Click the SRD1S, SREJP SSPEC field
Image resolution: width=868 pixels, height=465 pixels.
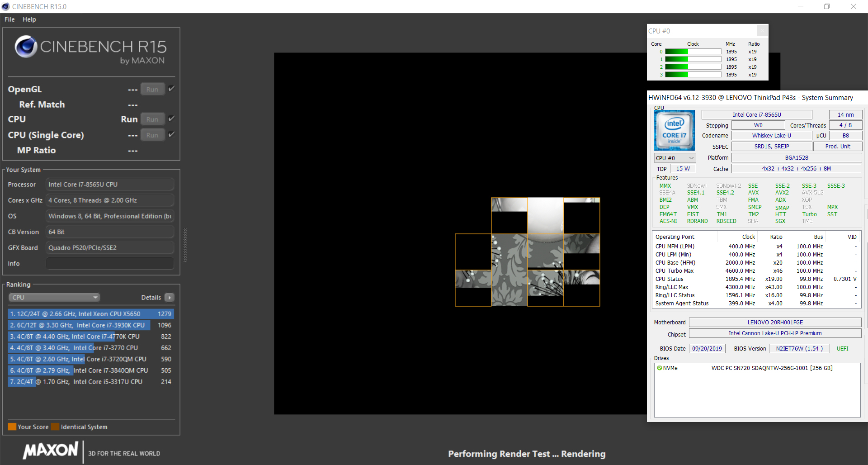[x=772, y=147]
